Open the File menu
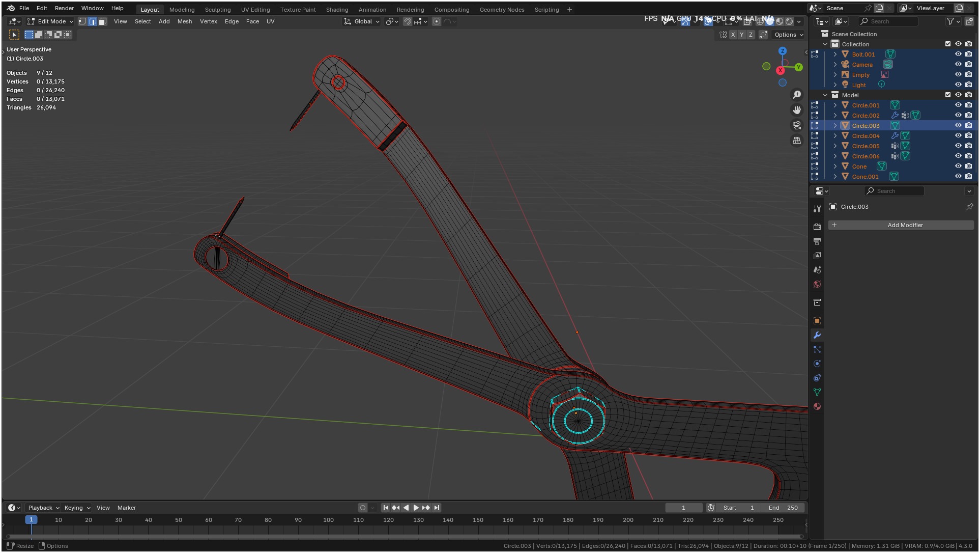 tap(24, 8)
